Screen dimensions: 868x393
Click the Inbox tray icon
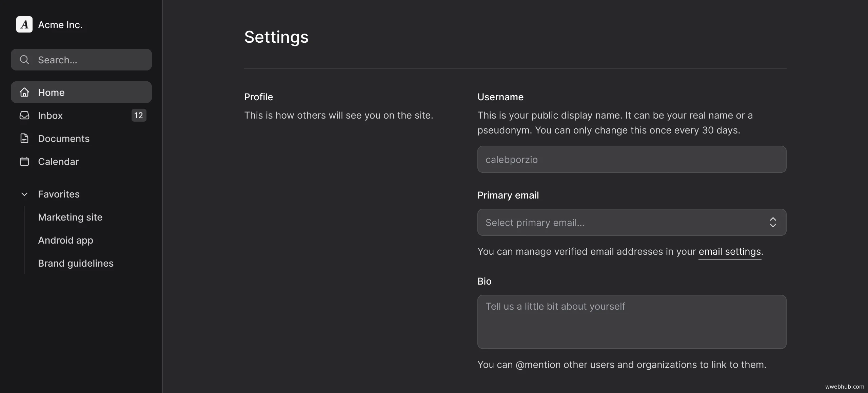point(24,116)
